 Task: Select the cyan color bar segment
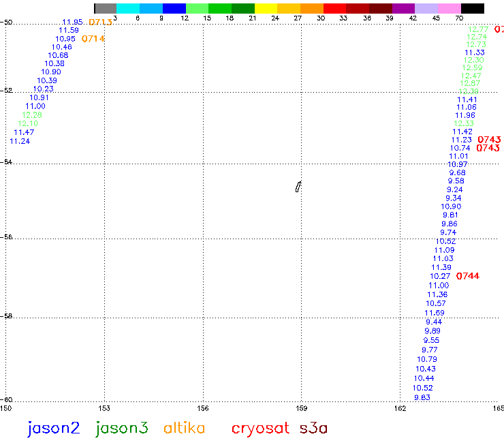[x=128, y=8]
